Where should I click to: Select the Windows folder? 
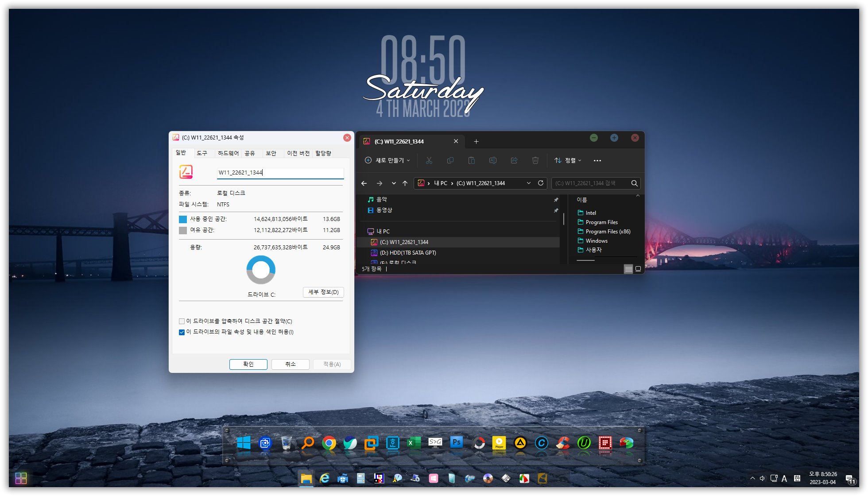(x=593, y=241)
